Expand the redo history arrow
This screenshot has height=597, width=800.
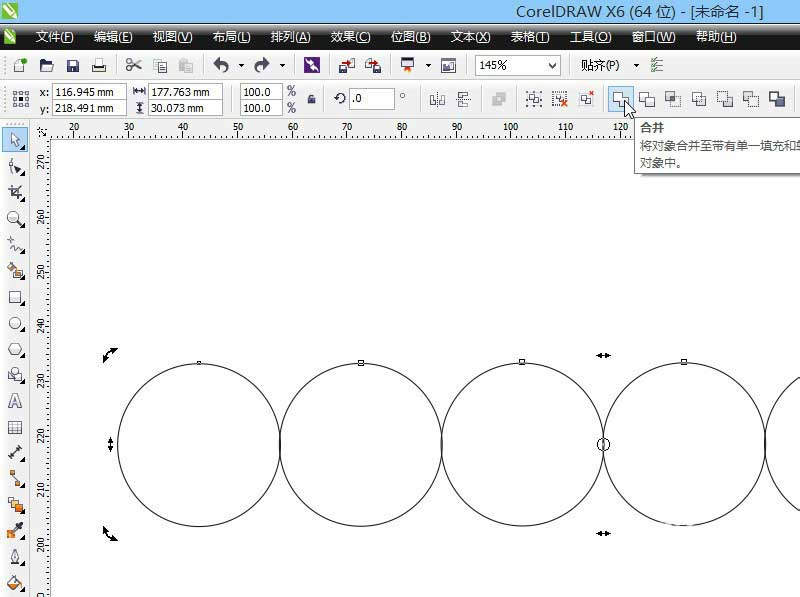[282, 65]
